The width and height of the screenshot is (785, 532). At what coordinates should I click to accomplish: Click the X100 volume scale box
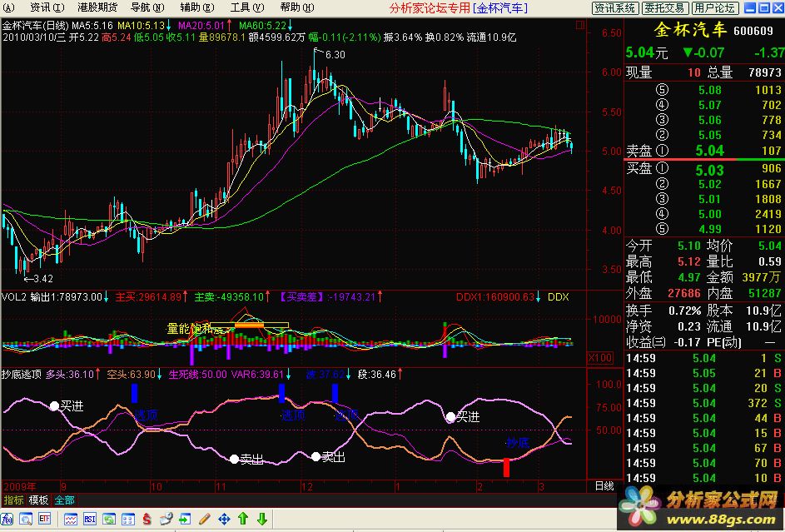599,358
